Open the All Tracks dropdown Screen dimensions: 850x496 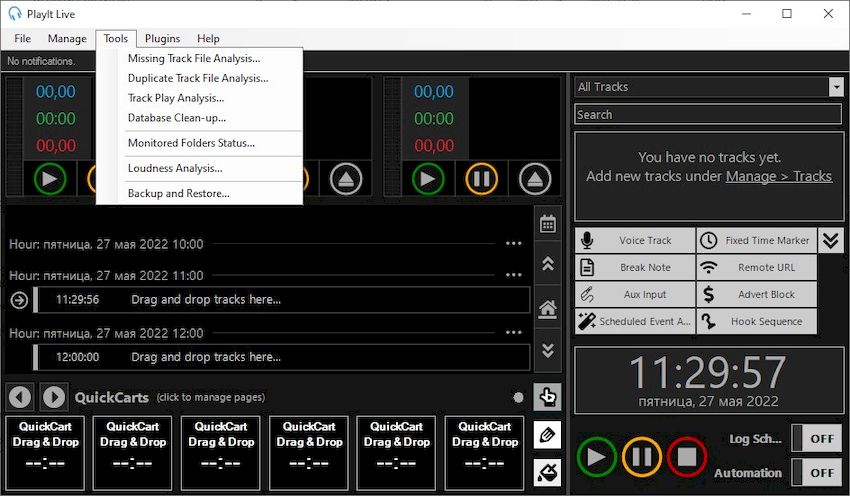coord(836,87)
